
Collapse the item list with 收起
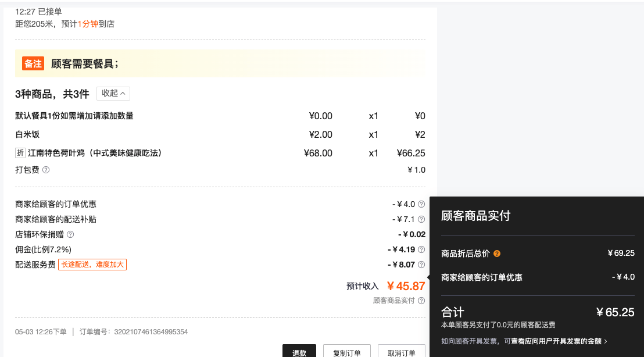(113, 93)
